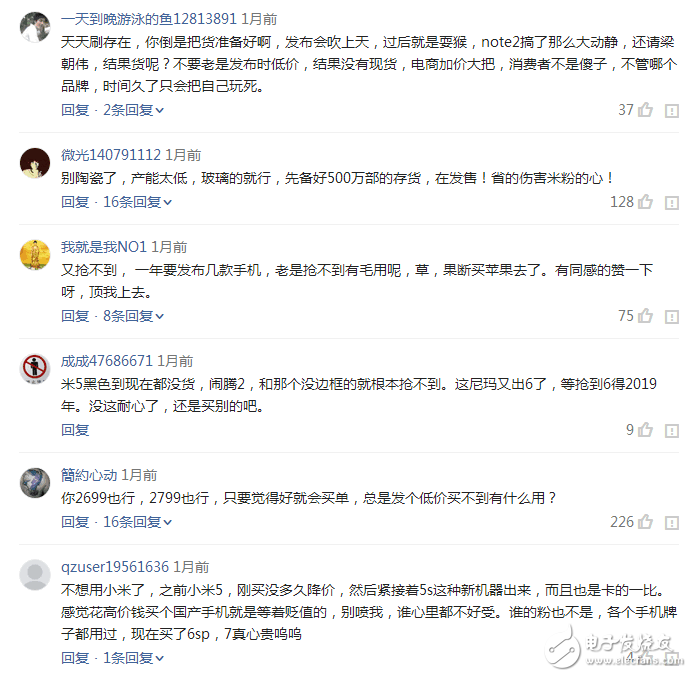Image resolution: width=692 pixels, height=677 pixels.
Task: Expand the 2条回复 replies list
Action: (134, 110)
